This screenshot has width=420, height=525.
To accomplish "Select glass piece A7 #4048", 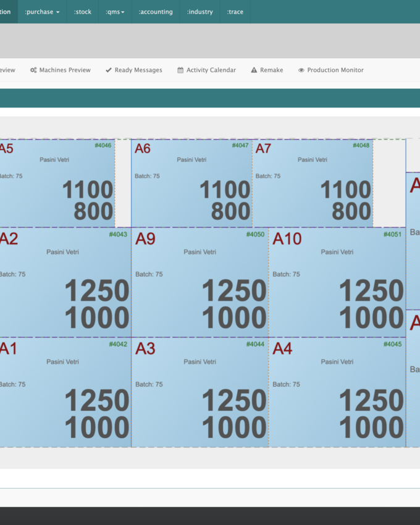I will pos(313,183).
